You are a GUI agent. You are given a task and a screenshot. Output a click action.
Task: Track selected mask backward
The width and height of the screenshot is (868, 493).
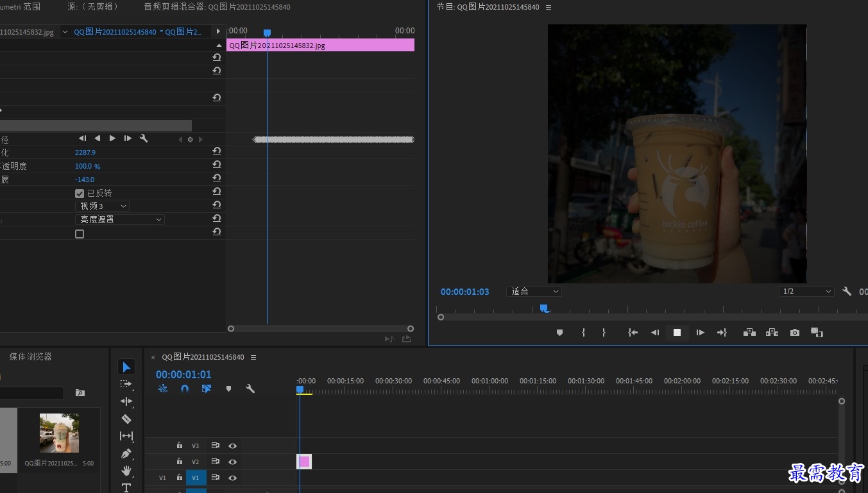98,138
